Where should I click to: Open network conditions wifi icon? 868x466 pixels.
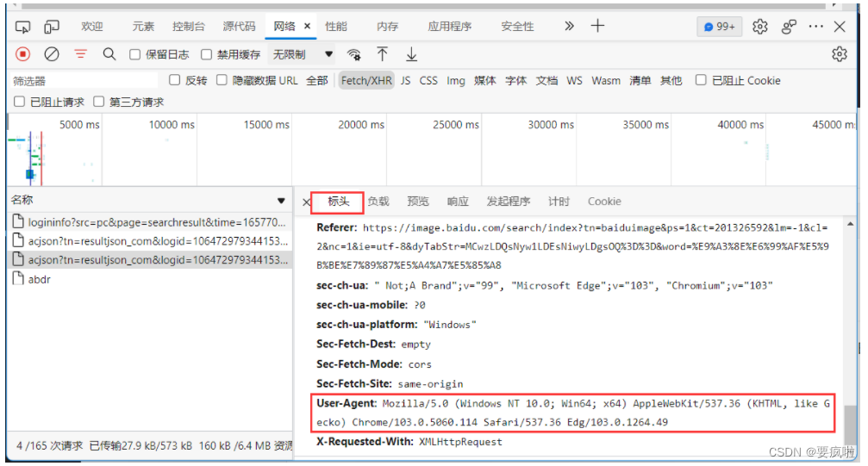coord(353,54)
